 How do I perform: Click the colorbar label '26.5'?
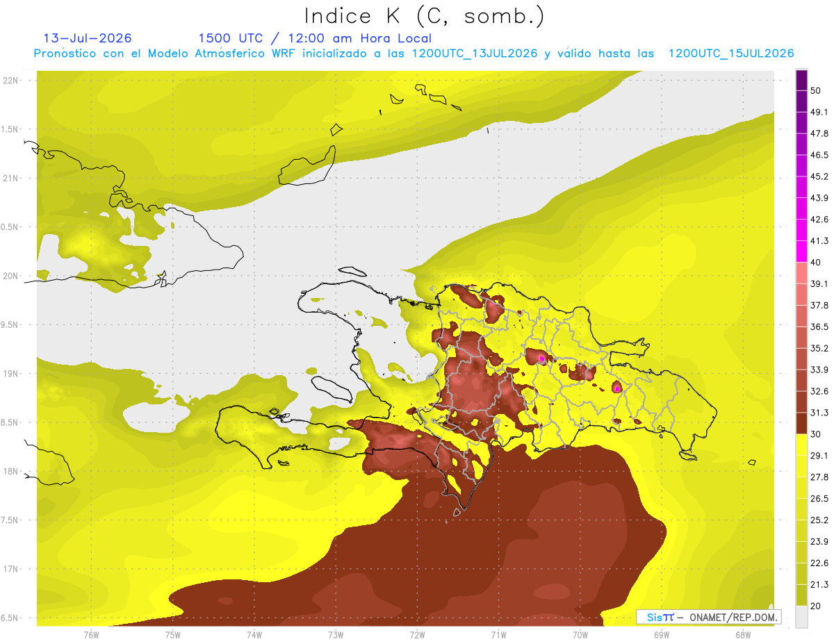pos(819,499)
